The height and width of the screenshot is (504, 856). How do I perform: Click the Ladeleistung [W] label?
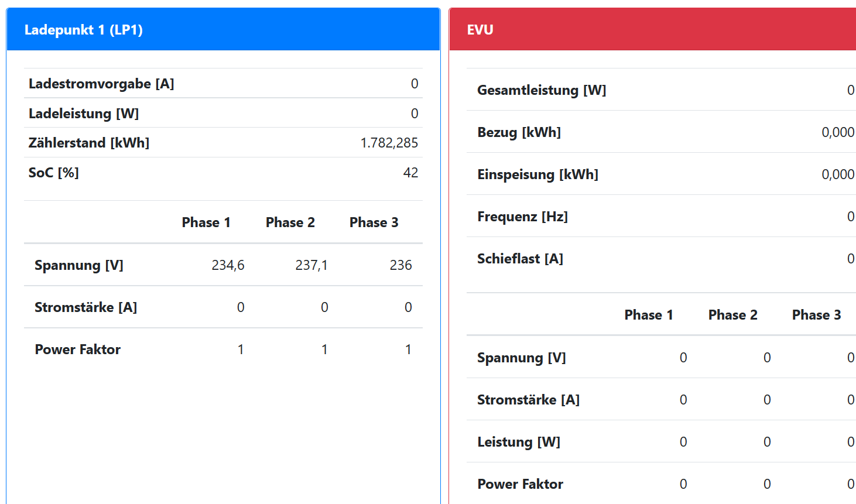click(84, 114)
